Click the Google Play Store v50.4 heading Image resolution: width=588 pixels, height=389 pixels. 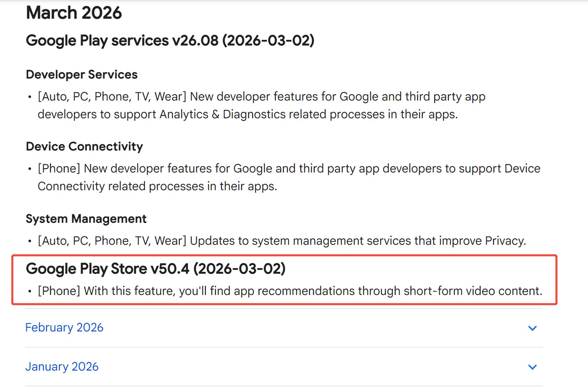coord(155,268)
